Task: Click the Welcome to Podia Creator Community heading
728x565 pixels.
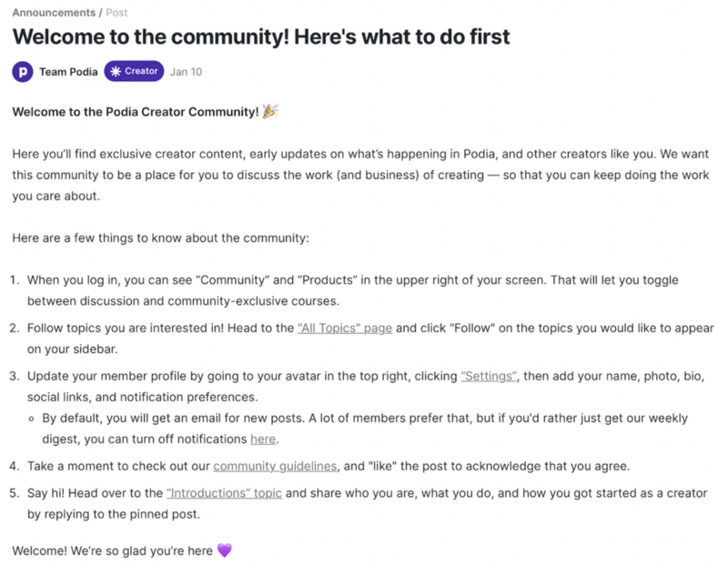Action: [x=135, y=111]
